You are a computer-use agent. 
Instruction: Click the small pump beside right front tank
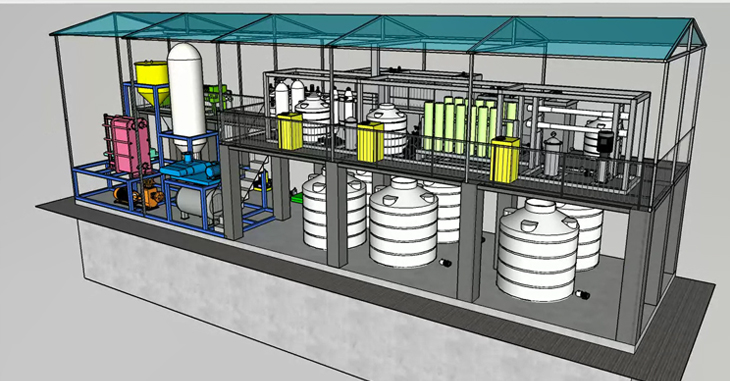[582, 294]
